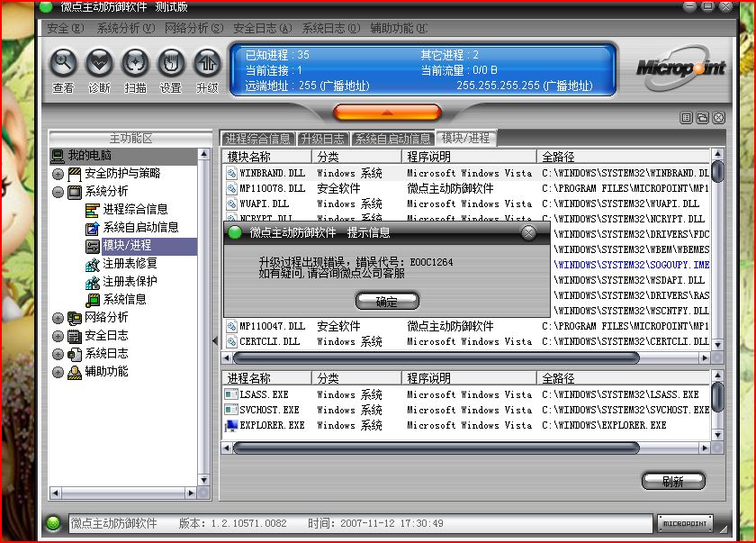Click the MP110078.DLL module file icon
This screenshot has width=756, height=543.
(232, 188)
